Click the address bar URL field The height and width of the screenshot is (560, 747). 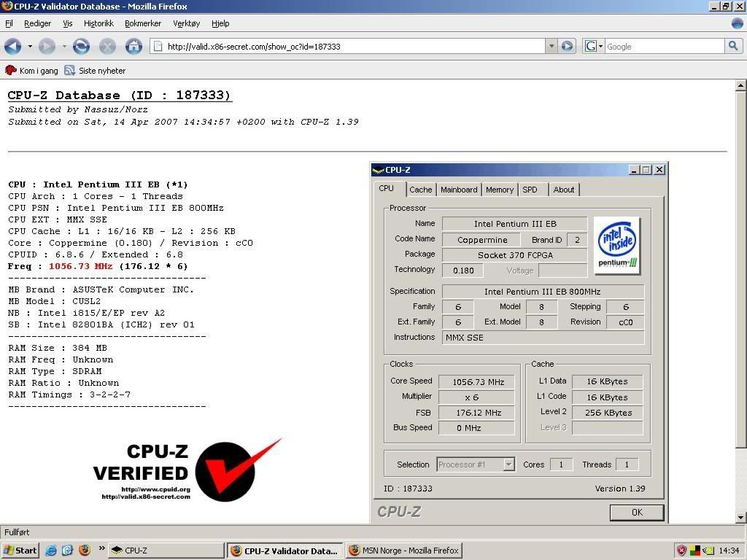click(355, 46)
